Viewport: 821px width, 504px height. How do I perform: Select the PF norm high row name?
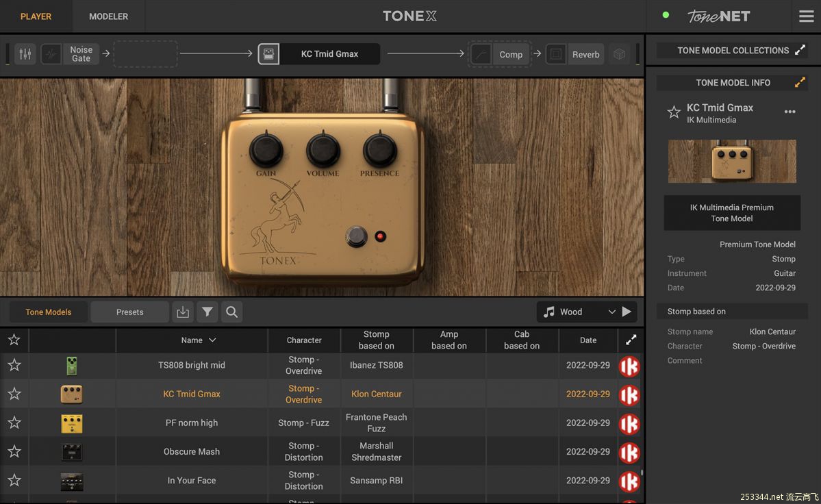click(192, 423)
